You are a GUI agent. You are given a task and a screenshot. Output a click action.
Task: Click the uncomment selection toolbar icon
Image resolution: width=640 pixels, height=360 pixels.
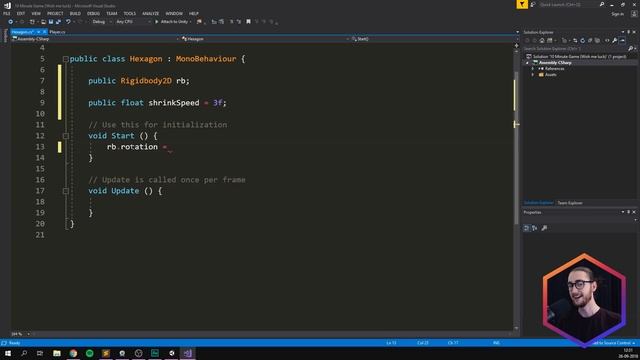point(239,22)
